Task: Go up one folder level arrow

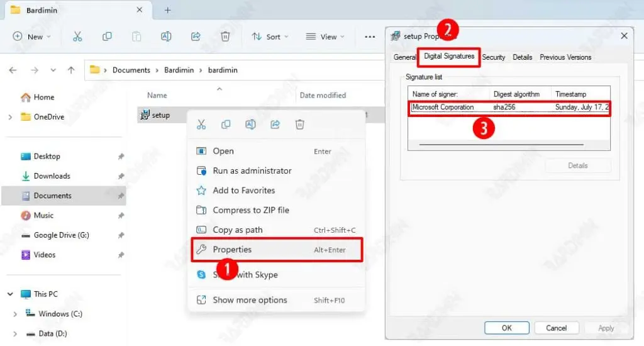Action: [x=71, y=70]
